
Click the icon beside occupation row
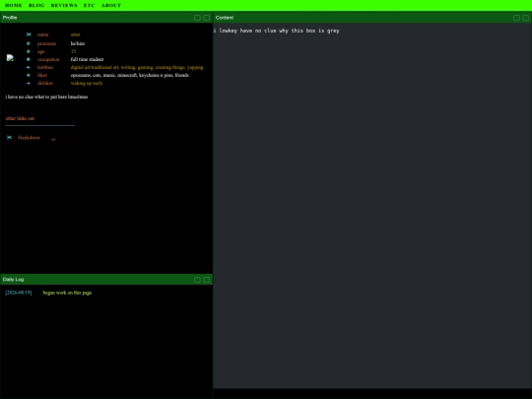click(x=29, y=59)
